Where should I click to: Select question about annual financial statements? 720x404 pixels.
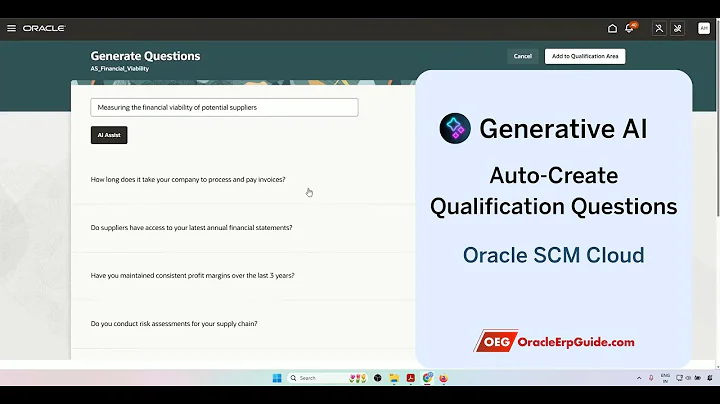191,228
